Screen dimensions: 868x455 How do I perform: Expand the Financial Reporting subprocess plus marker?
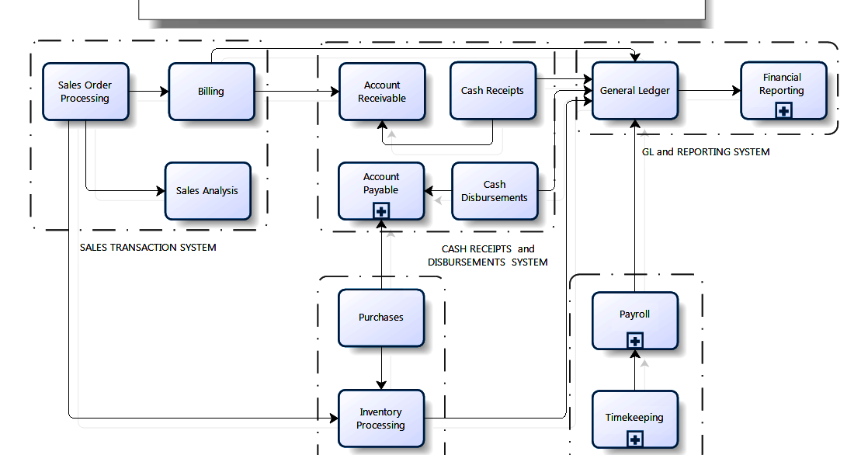pyautogui.click(x=783, y=111)
